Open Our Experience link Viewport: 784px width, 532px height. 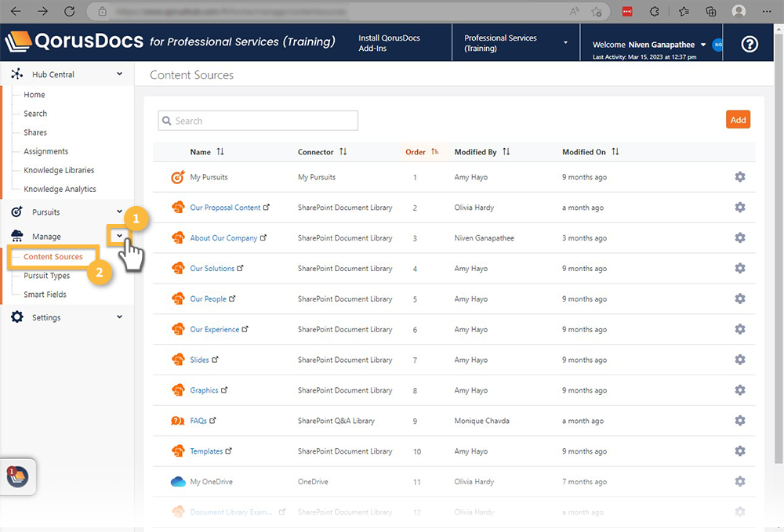(x=215, y=329)
